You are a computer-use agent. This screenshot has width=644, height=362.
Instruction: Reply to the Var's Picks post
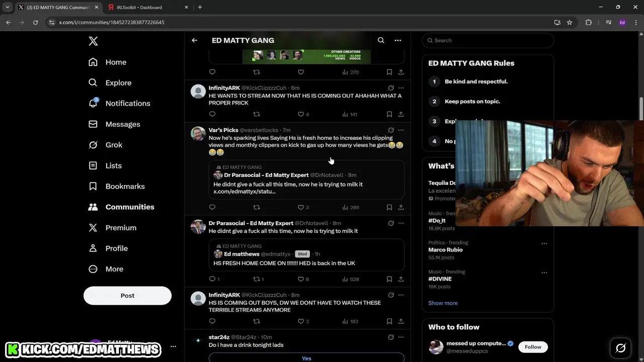click(x=212, y=207)
